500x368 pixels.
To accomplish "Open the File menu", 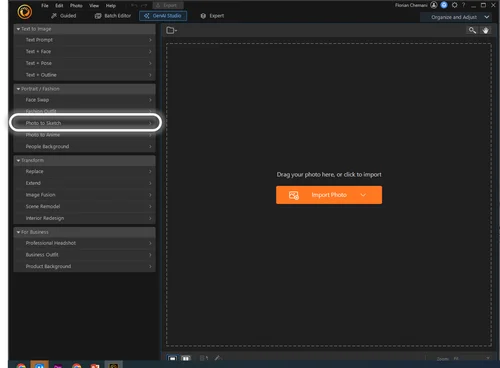I will (45, 6).
